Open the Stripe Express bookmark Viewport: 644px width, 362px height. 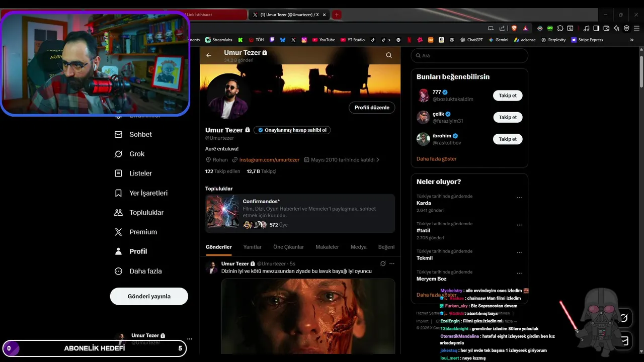coord(587,40)
